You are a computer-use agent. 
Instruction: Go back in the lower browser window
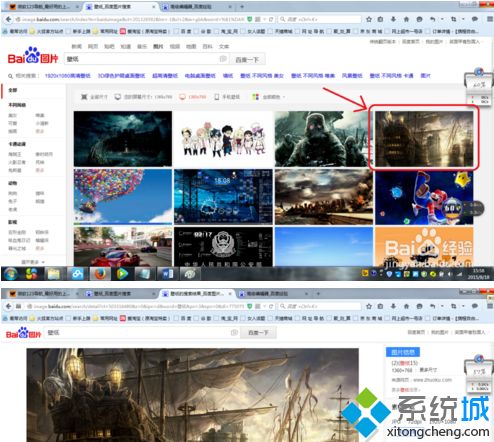pos(8,306)
